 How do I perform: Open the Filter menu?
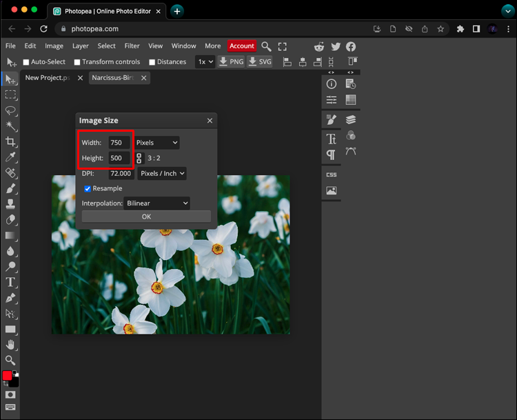click(132, 46)
